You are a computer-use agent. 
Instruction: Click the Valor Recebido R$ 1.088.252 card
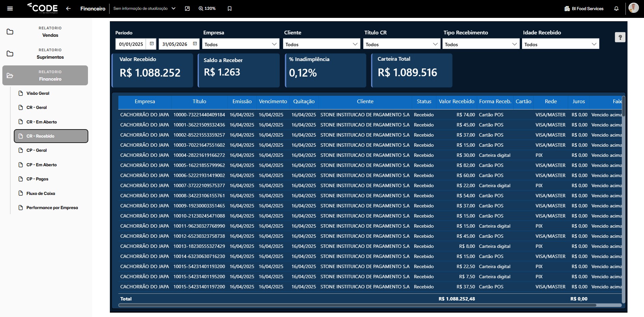[x=152, y=70]
